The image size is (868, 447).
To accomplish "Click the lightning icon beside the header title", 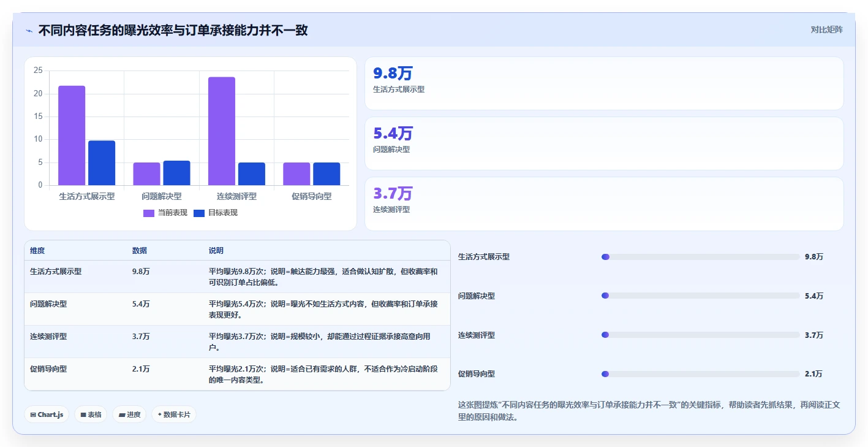I will 29,30.
